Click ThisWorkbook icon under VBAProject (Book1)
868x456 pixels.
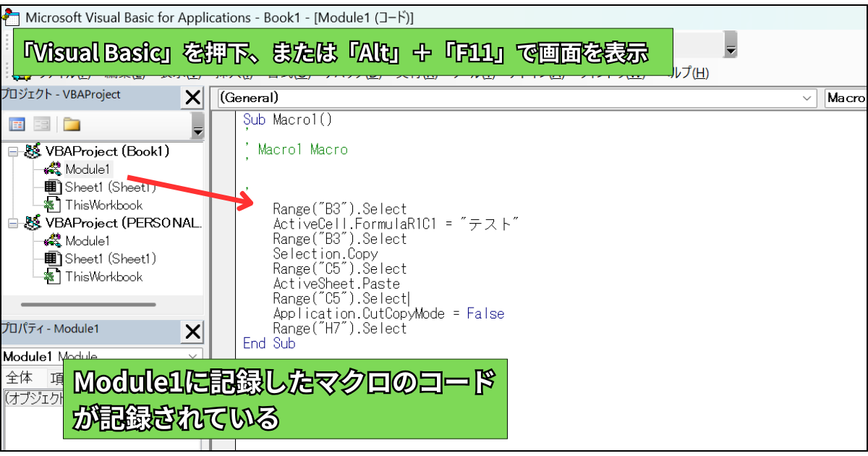(x=53, y=205)
